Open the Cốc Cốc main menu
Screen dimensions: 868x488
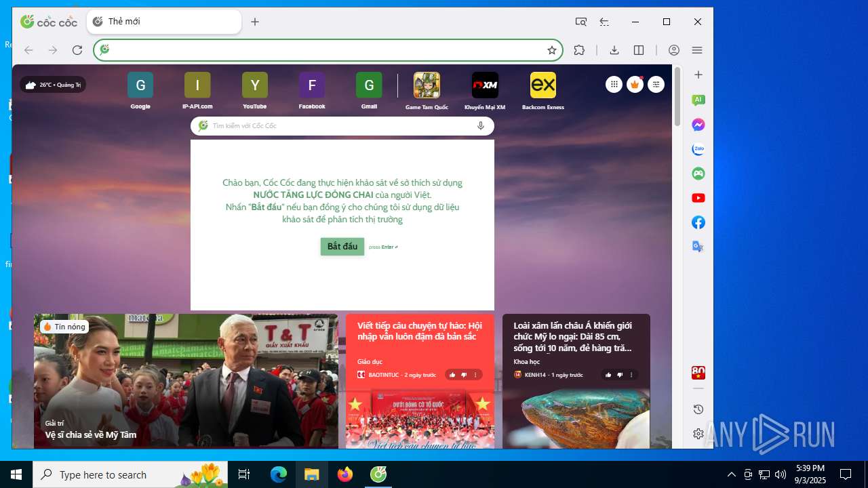697,50
